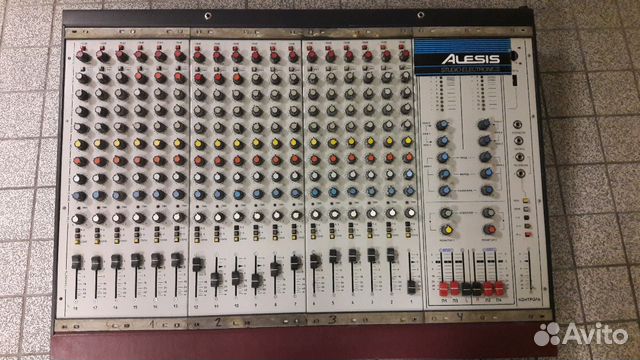Click channel 18 blue knob
The image size is (640, 360).
click(x=80, y=196)
